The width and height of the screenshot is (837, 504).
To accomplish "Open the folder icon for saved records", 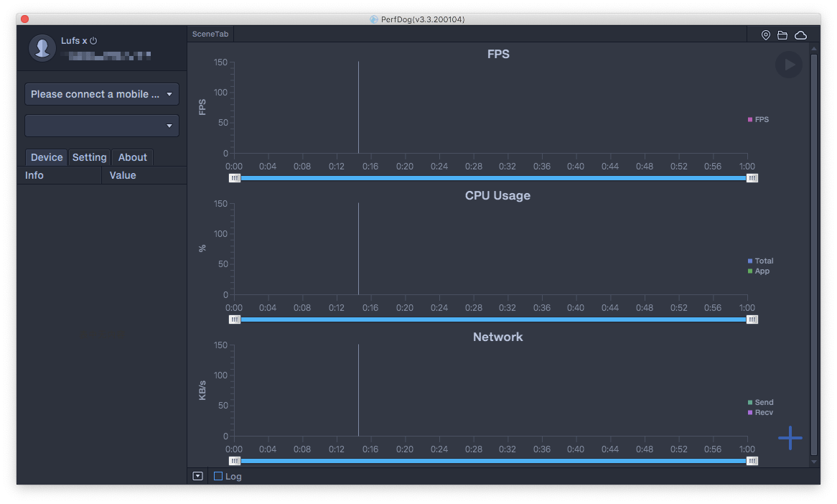I will point(782,35).
